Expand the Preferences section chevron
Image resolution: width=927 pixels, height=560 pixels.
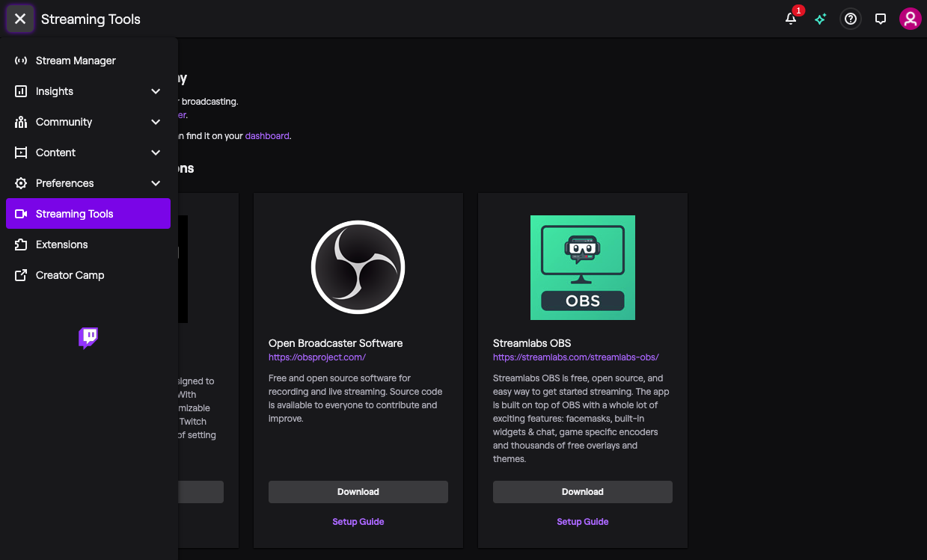tap(156, 183)
